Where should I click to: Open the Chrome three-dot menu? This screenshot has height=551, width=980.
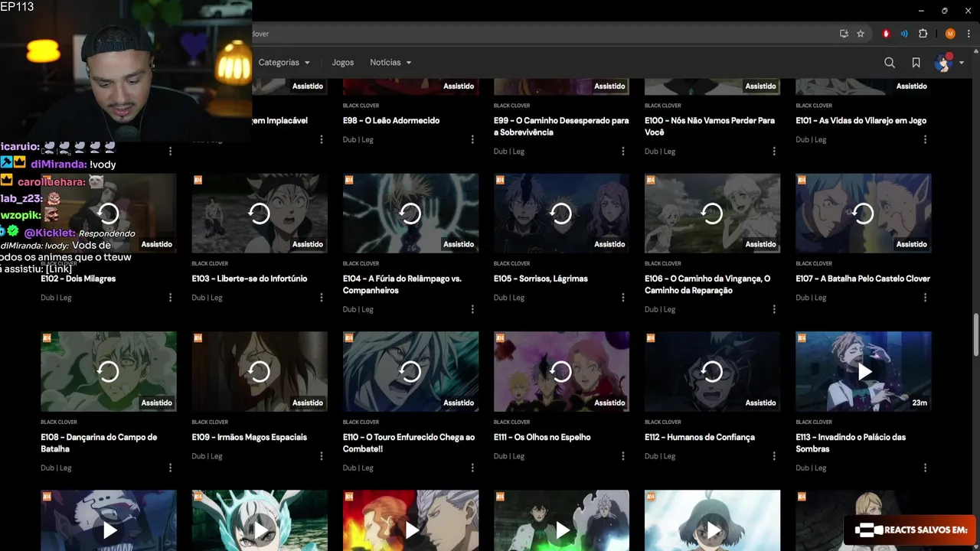tap(969, 34)
